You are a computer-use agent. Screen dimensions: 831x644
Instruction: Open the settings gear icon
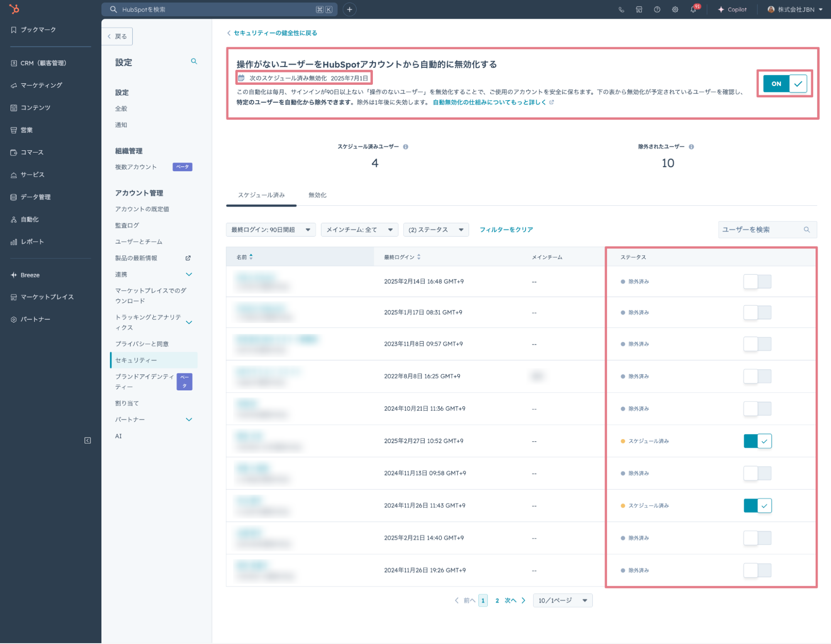pos(675,10)
